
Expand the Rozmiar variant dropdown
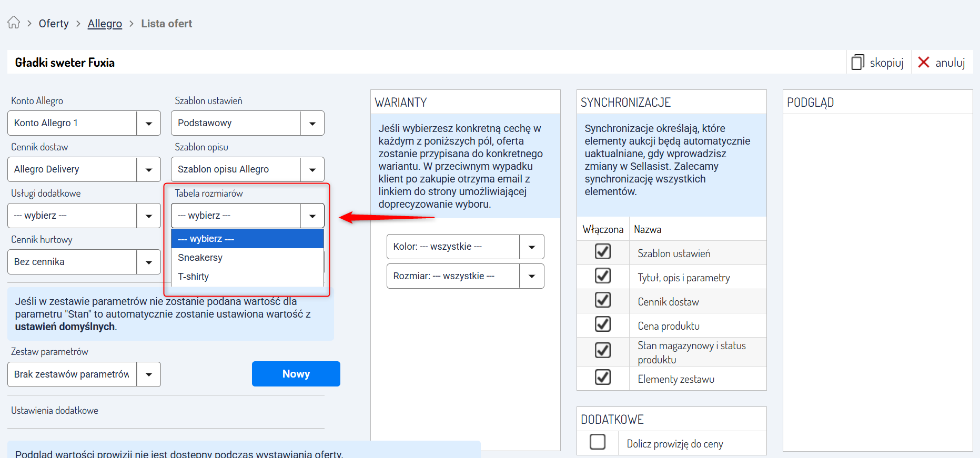point(532,277)
